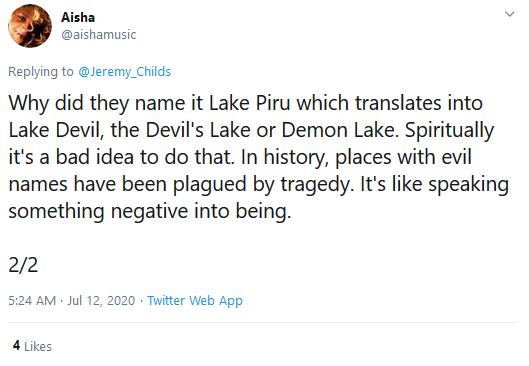This screenshot has width=529, height=366.
Task: Open the Twitter Web App link
Action: click(195, 301)
